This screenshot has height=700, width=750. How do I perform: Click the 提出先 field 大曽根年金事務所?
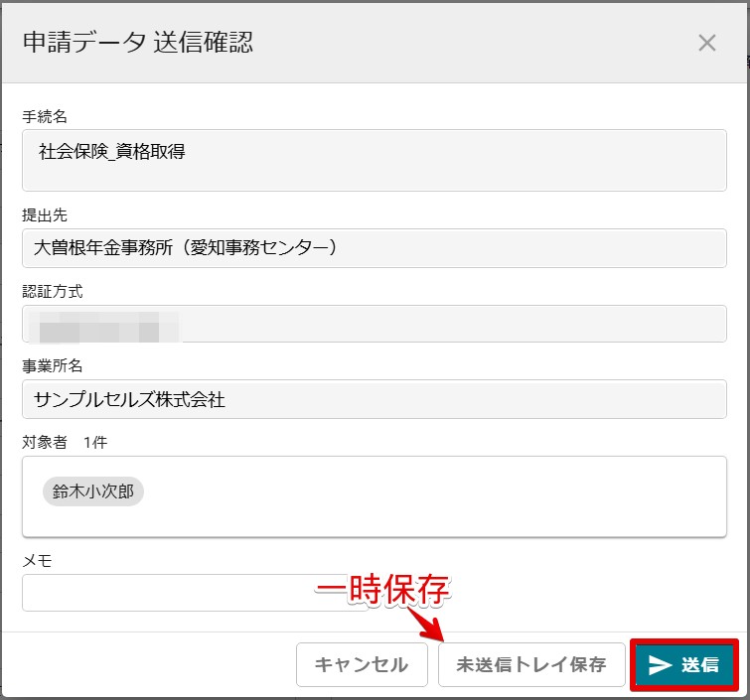pos(375,248)
